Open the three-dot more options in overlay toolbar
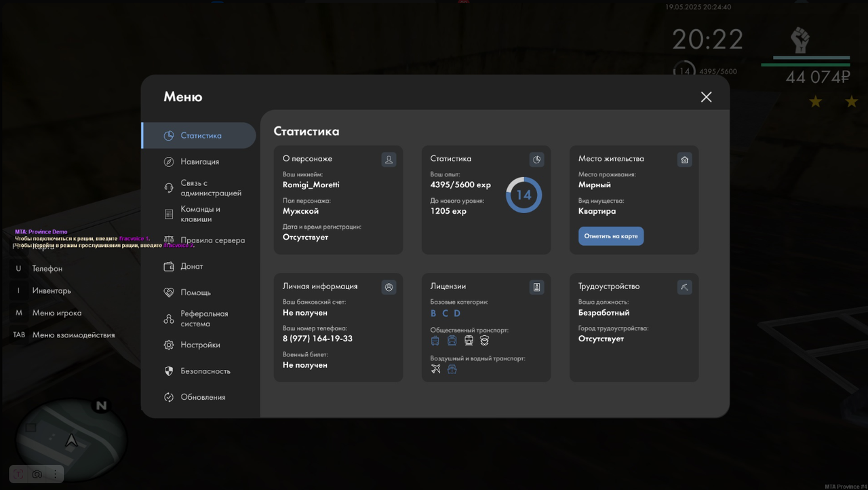The width and height of the screenshot is (868, 490). tap(55, 474)
